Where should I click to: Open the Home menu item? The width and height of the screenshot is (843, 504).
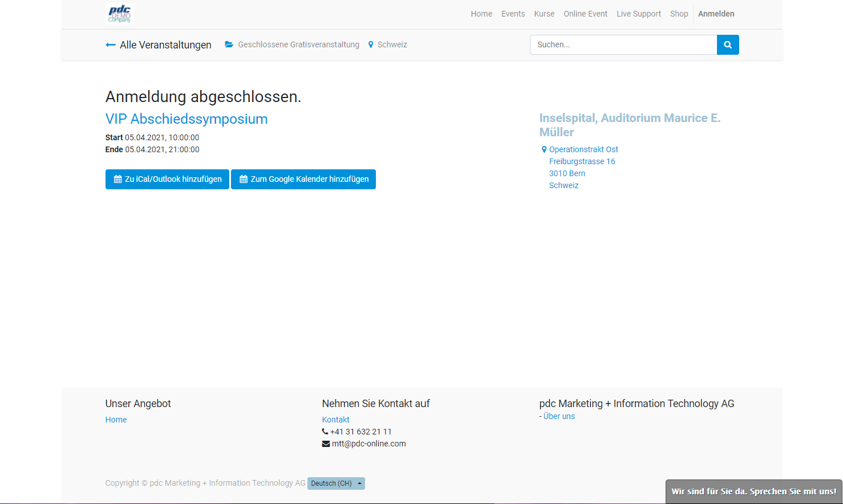(x=481, y=14)
